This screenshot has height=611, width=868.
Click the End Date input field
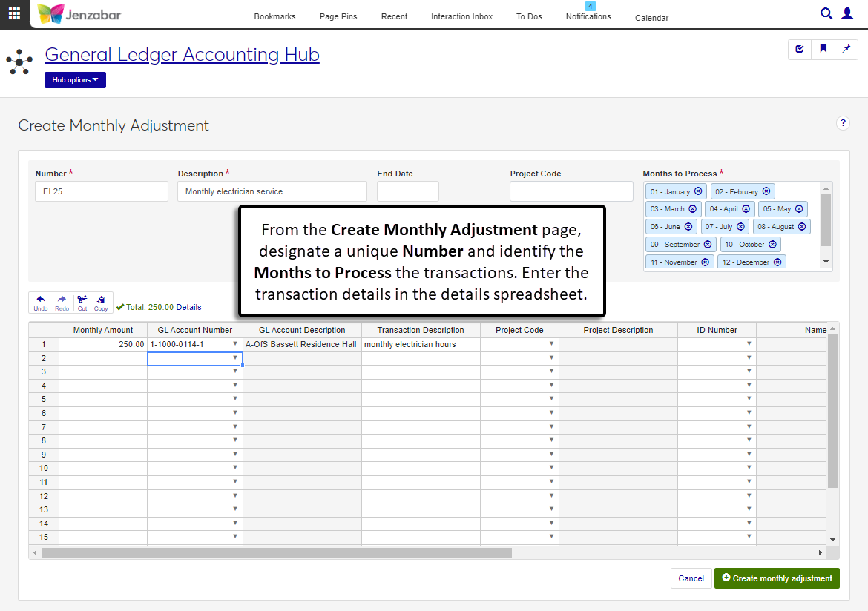coord(407,191)
